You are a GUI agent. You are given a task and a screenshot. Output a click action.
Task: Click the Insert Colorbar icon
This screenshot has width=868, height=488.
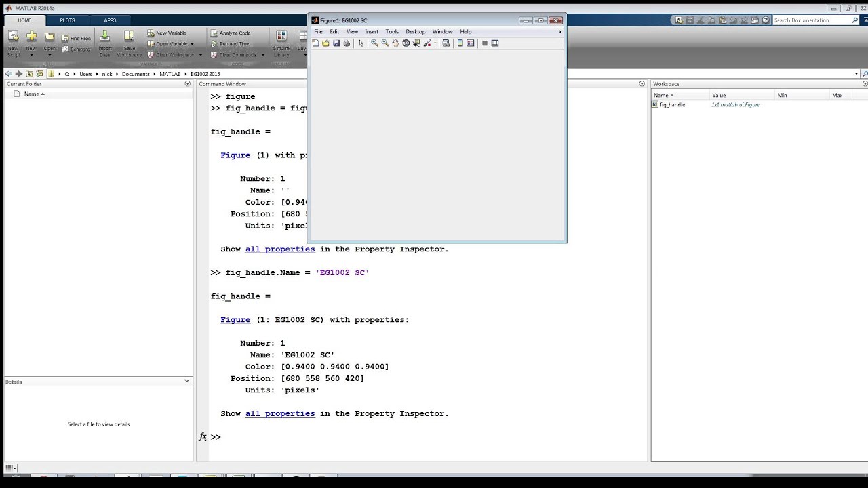460,43
